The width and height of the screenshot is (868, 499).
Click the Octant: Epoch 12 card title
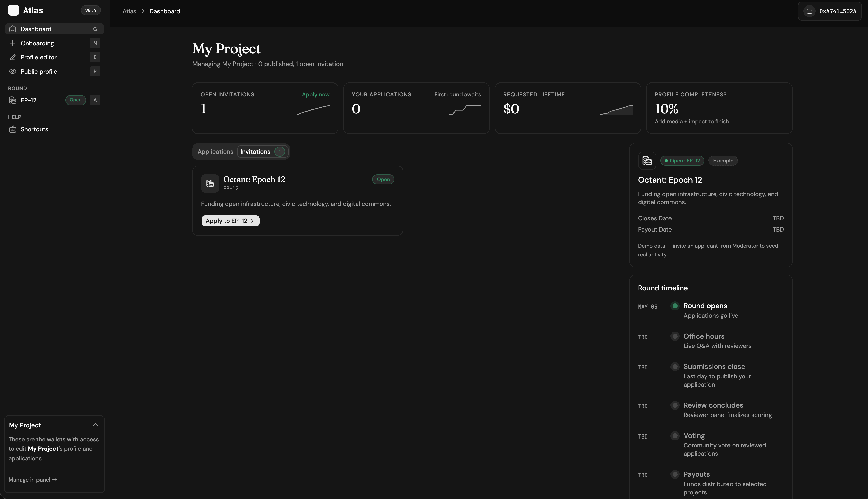(x=254, y=180)
